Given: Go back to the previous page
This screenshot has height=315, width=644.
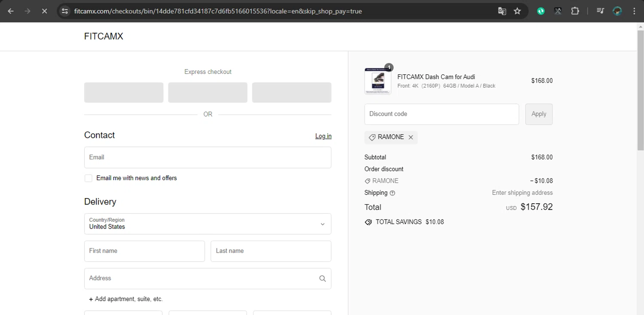Looking at the screenshot, I should click(11, 11).
